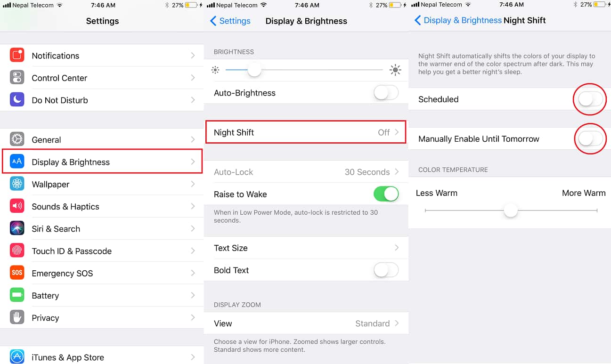This screenshot has height=364, width=611.
Task: Tap the iTunes & App Store icon
Action: [17, 357]
